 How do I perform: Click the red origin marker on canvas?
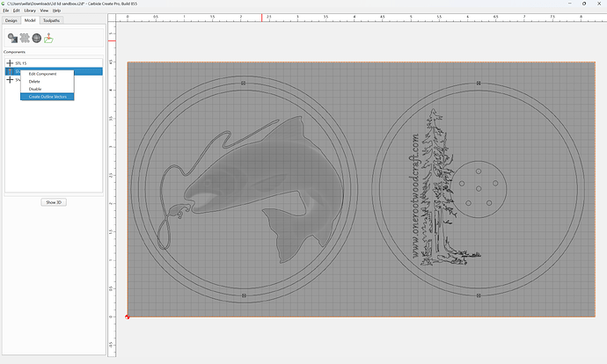(x=128, y=317)
